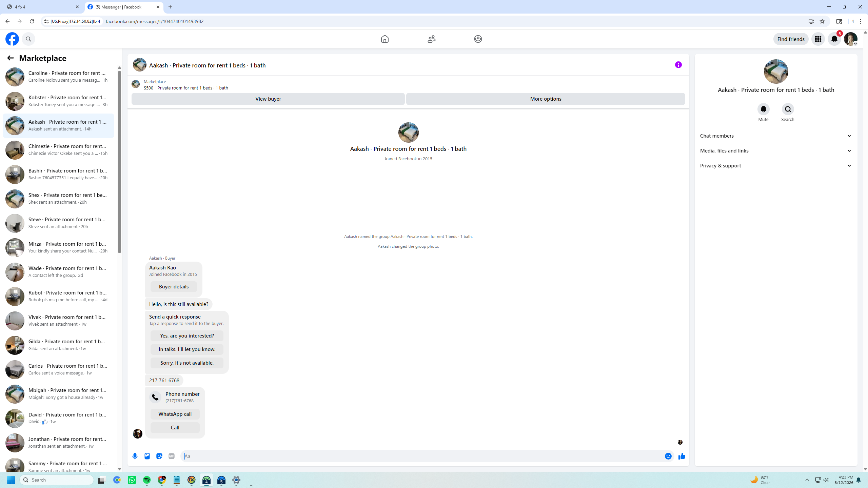The width and height of the screenshot is (868, 488).
Task: Open the Gilda private room conversation
Action: 58,345
